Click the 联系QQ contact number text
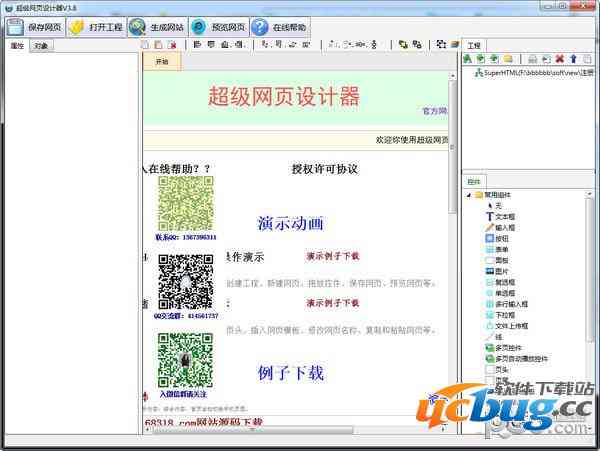 click(186, 237)
